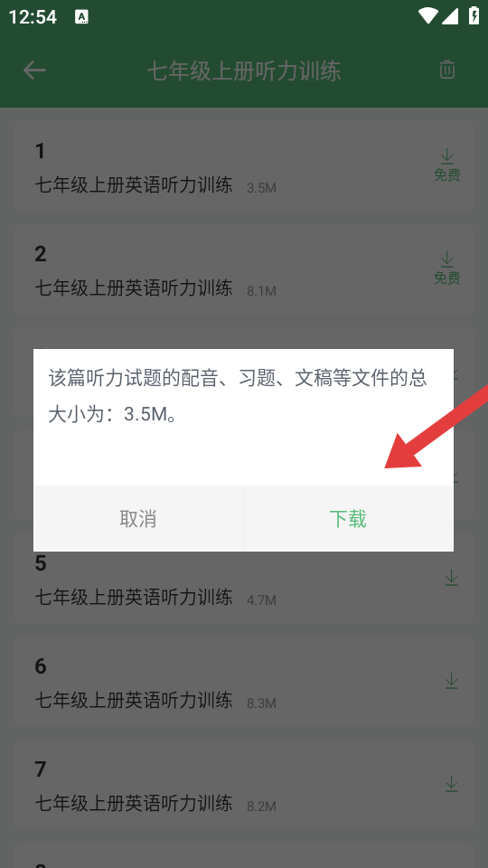The width and height of the screenshot is (488, 868).
Task: Open listening training item 2
Action: (x=244, y=269)
